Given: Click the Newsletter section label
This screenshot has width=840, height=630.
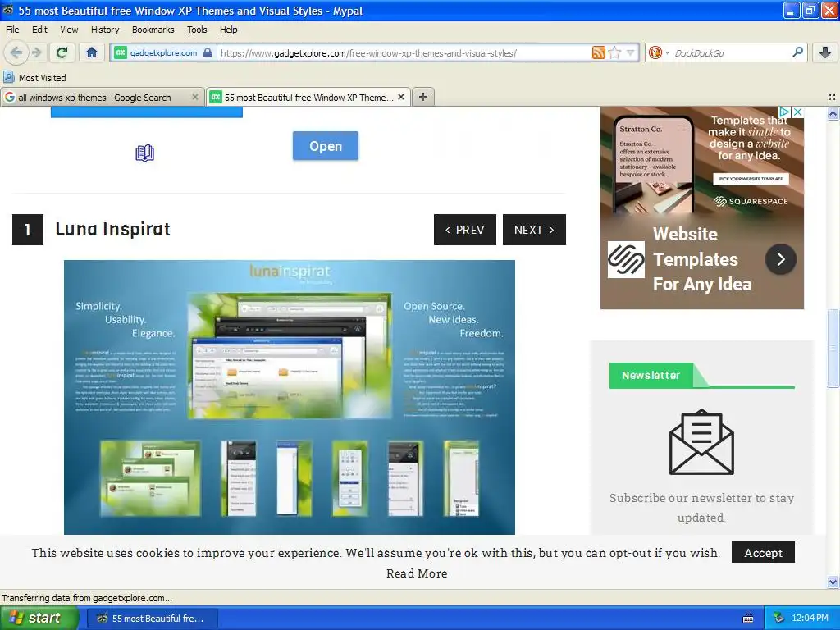Looking at the screenshot, I should pos(651,376).
